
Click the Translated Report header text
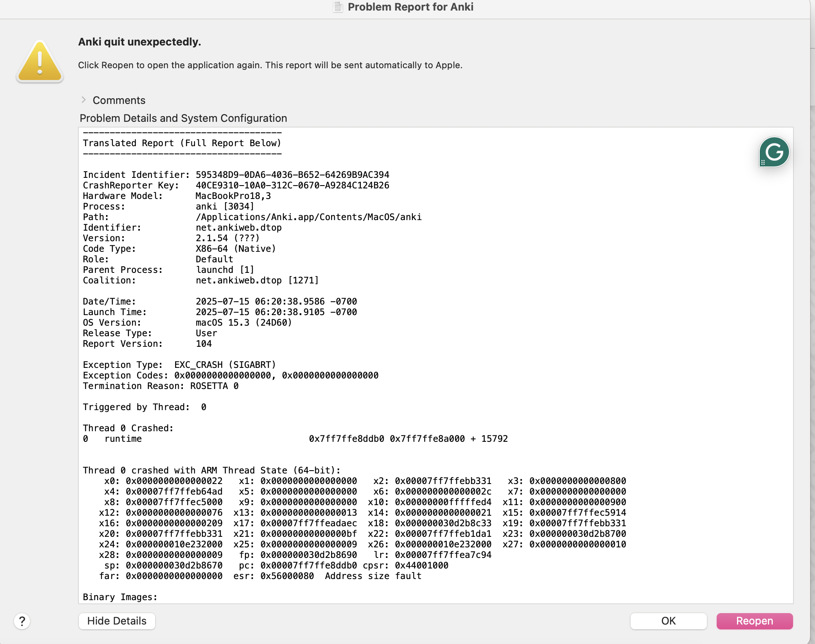(182, 143)
